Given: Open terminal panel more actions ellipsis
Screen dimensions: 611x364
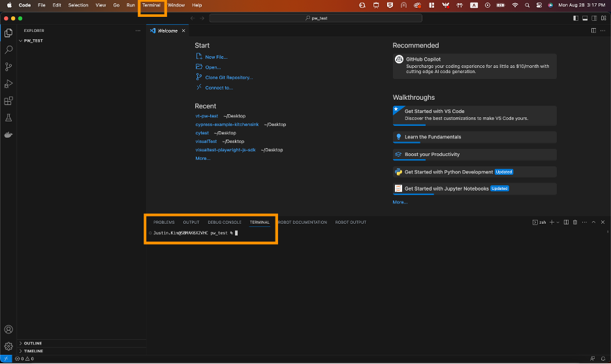Looking at the screenshot, I should point(584,222).
